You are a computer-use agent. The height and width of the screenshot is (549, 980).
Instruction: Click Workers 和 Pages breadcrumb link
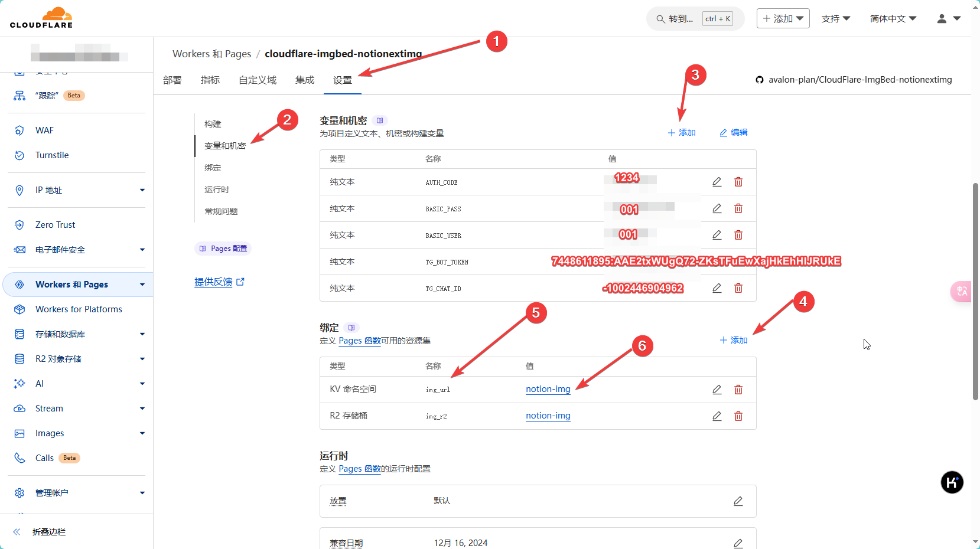coord(211,54)
